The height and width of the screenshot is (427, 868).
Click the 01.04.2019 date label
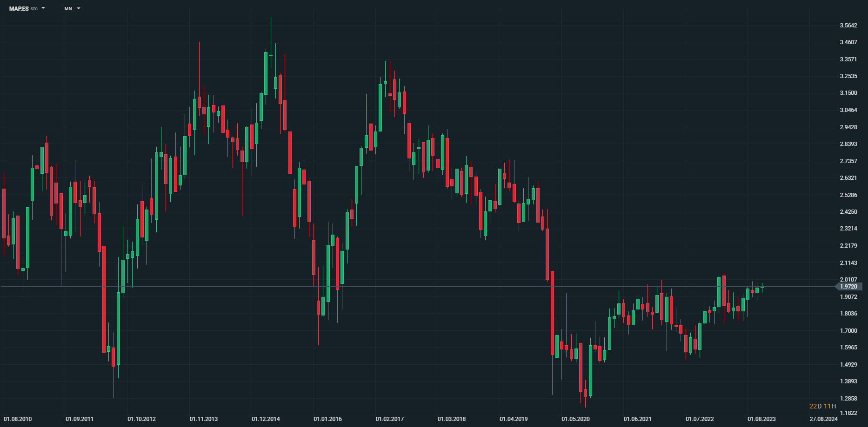(514, 419)
